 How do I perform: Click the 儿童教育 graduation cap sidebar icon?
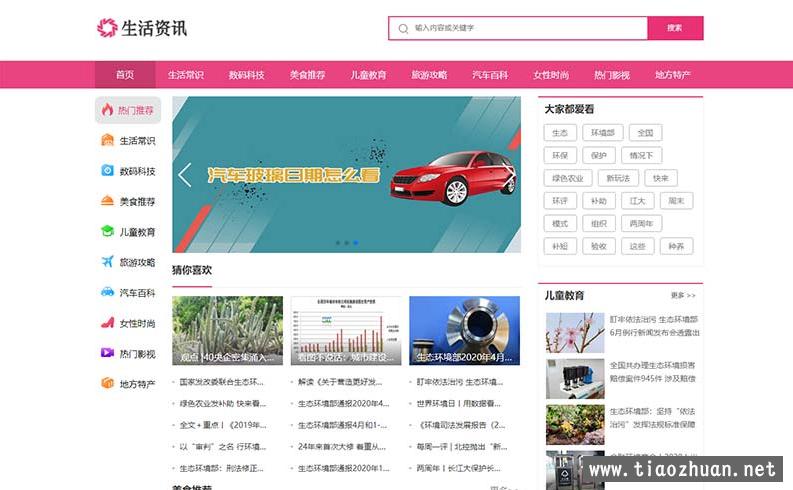point(107,231)
